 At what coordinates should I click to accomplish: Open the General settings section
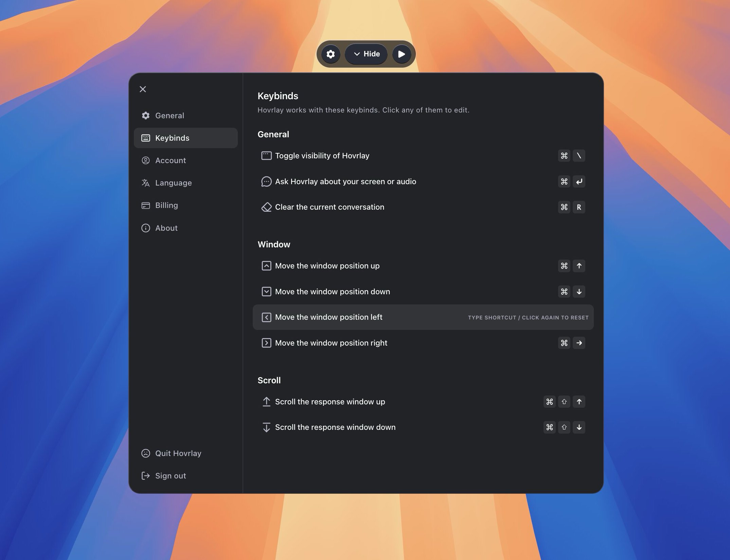point(185,116)
